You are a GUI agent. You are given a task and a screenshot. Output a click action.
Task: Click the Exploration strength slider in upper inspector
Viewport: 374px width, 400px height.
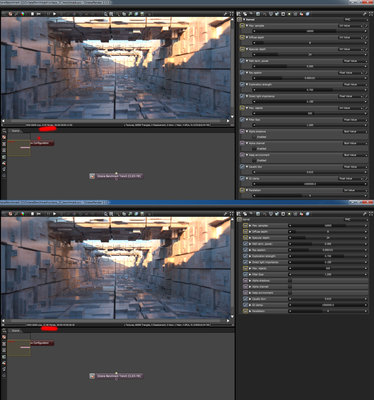310,90
